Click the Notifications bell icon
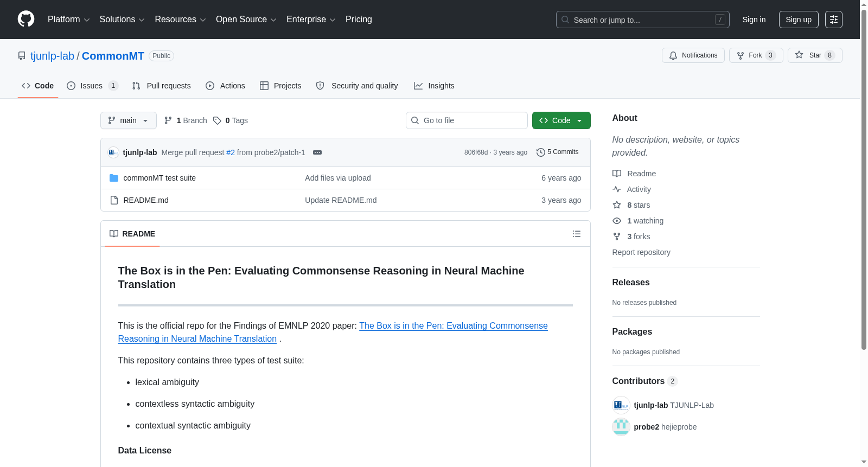 (x=673, y=55)
